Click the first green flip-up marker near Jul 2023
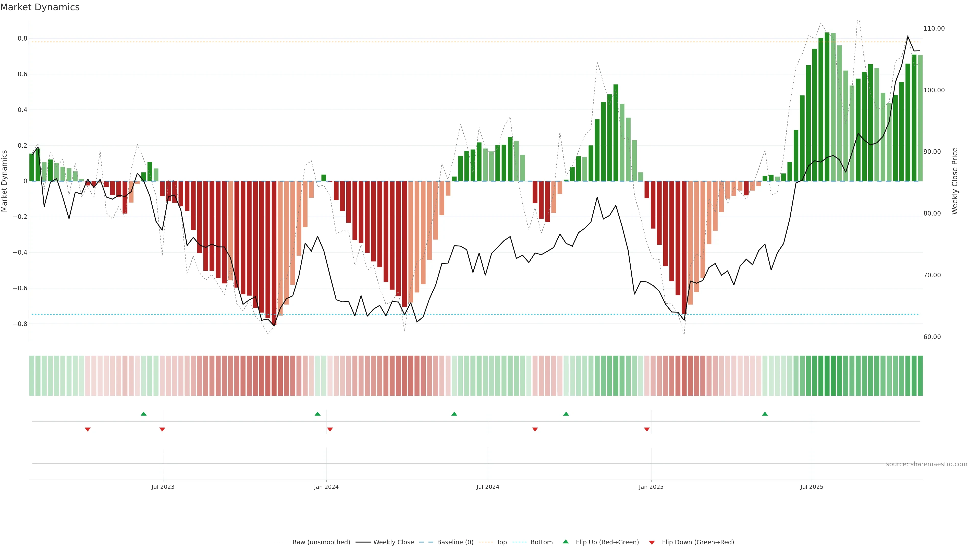Image resolution: width=980 pixels, height=551 pixels. click(143, 414)
